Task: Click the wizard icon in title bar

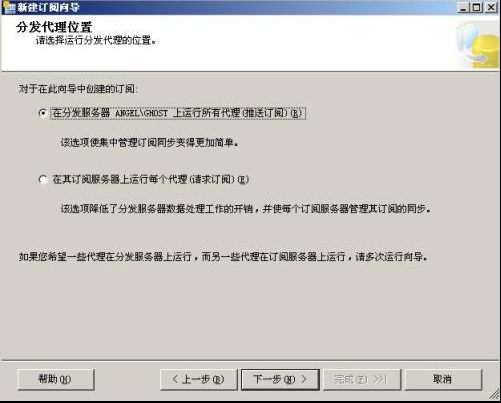Action: (9, 7)
